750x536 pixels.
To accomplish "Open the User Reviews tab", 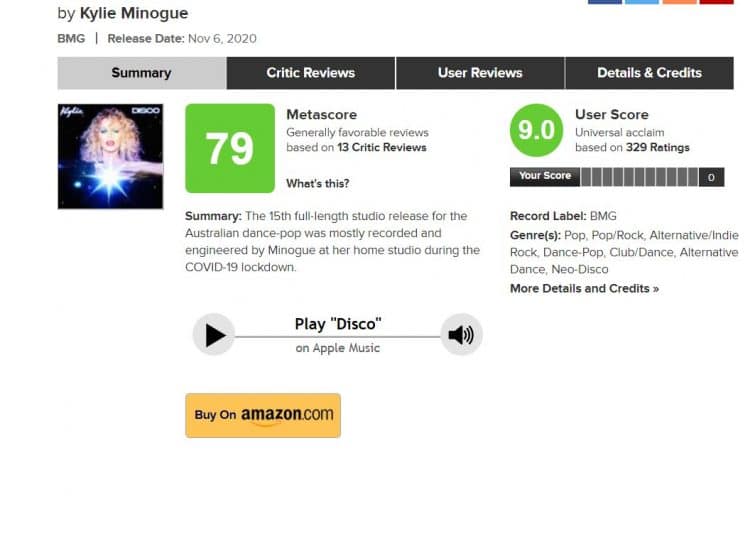I will 480,73.
